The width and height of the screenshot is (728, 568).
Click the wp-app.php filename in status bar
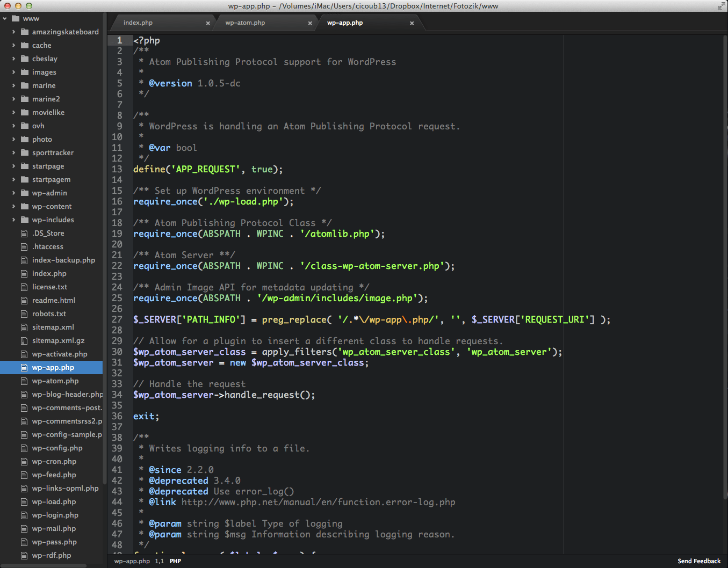132,561
